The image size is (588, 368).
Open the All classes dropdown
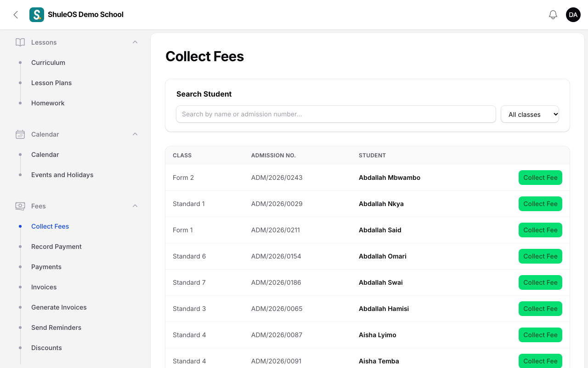click(x=530, y=114)
